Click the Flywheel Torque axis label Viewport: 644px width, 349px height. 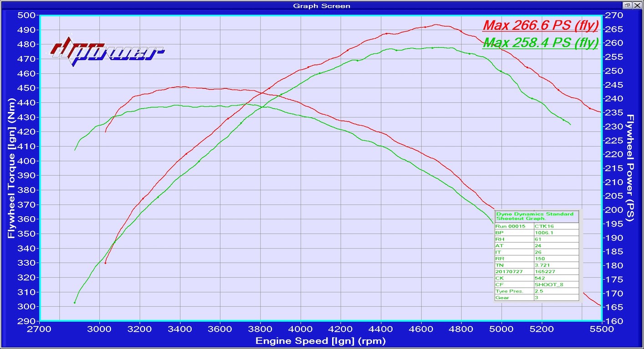pyautogui.click(x=11, y=168)
